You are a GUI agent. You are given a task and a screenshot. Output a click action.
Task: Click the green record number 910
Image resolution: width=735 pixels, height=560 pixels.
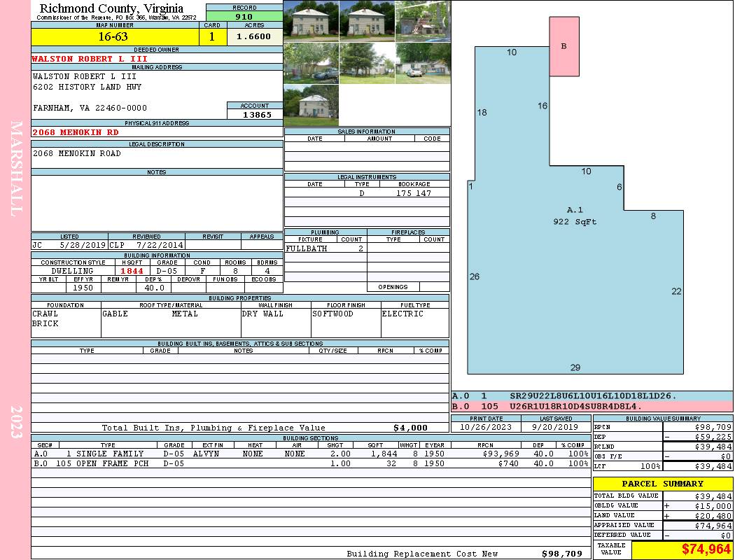(x=244, y=17)
